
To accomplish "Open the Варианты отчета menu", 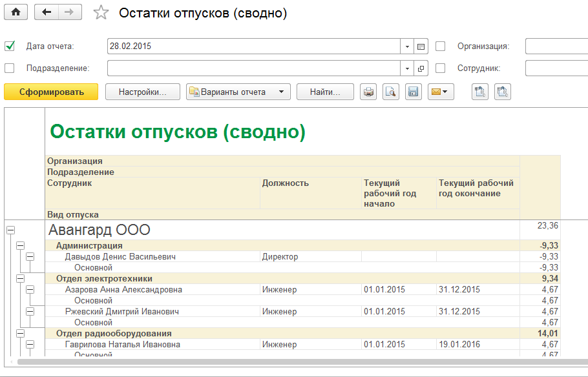I will (238, 92).
